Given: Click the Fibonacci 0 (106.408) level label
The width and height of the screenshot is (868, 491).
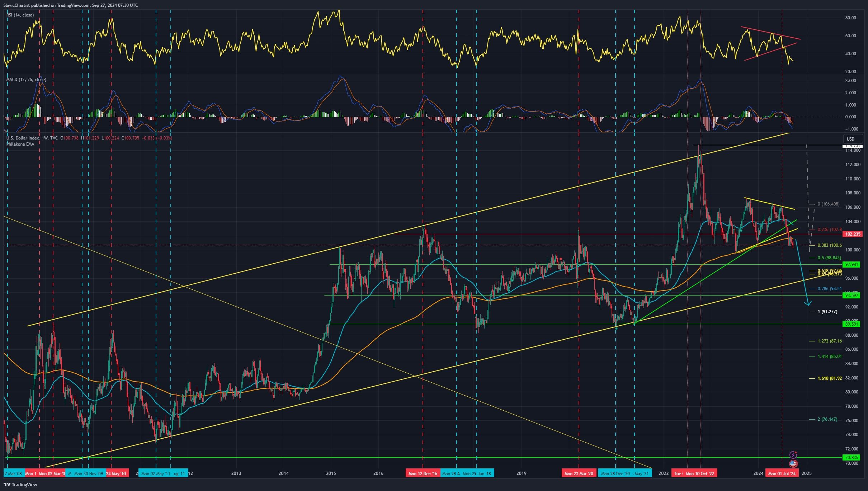Looking at the screenshot, I should click(828, 204).
